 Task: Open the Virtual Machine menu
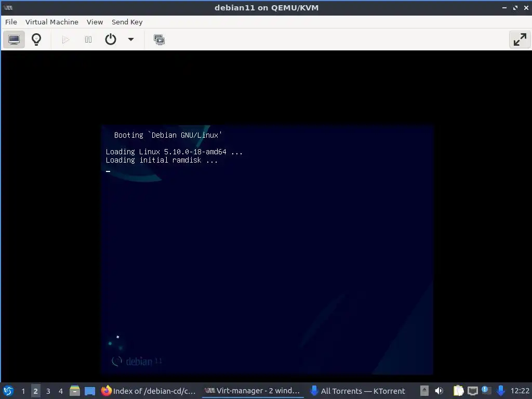(x=52, y=22)
